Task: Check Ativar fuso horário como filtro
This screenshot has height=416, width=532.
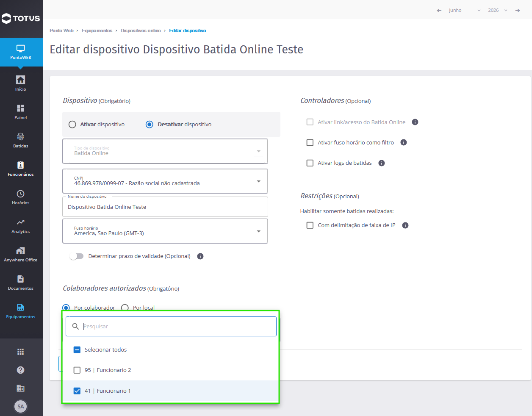Action: tap(310, 143)
